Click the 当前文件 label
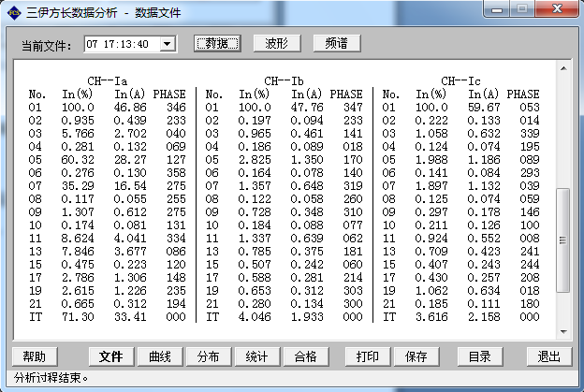The image size is (584, 392). [x=47, y=46]
